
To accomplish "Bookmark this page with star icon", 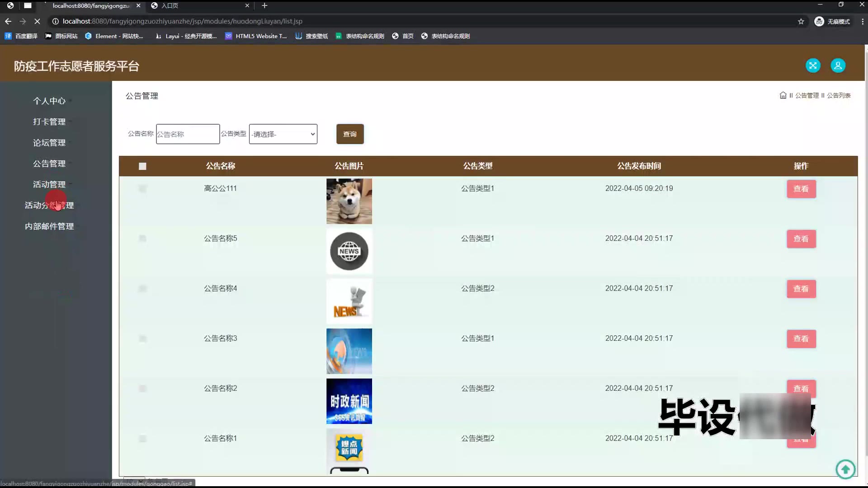I will click(x=801, y=21).
